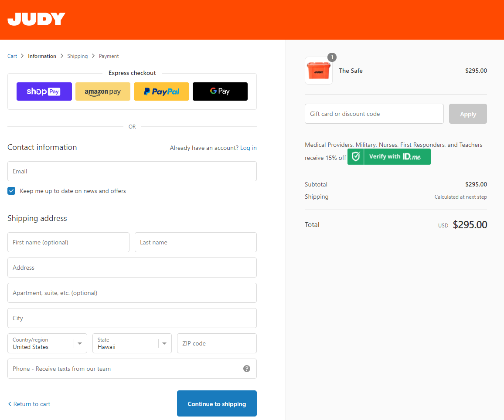
Task: Go to the Cart breadcrumb
Action: [12, 56]
